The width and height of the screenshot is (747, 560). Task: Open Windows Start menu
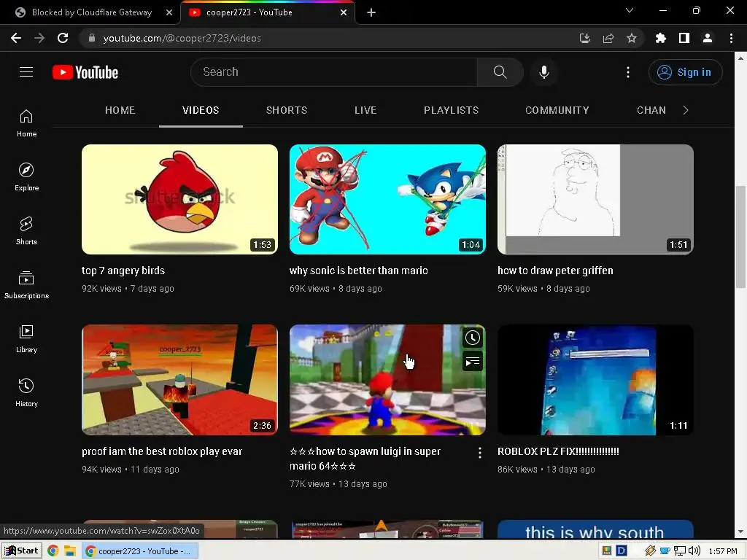[x=21, y=551]
